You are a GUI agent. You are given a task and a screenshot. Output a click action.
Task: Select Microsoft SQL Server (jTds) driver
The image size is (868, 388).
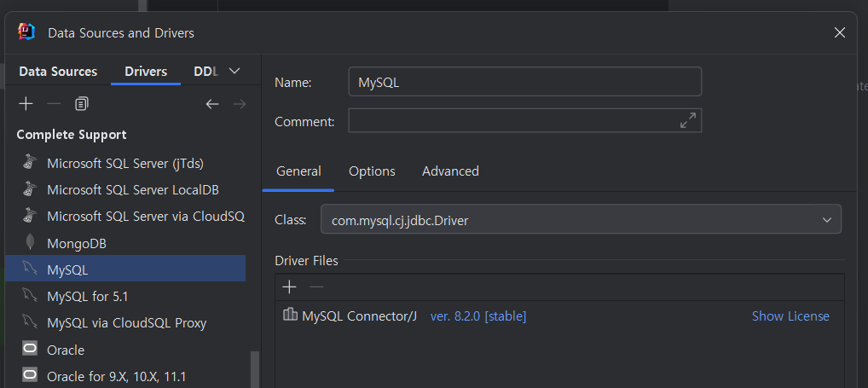click(125, 163)
